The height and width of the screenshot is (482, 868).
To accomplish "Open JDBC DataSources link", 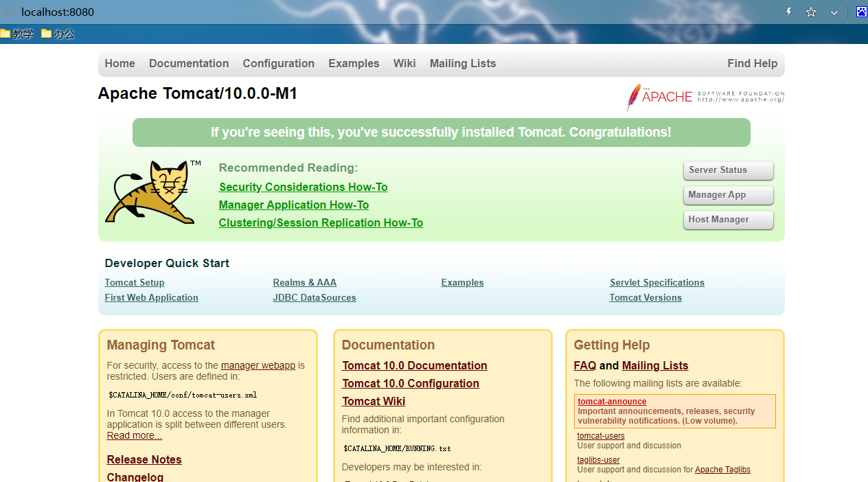I will pyautogui.click(x=315, y=297).
